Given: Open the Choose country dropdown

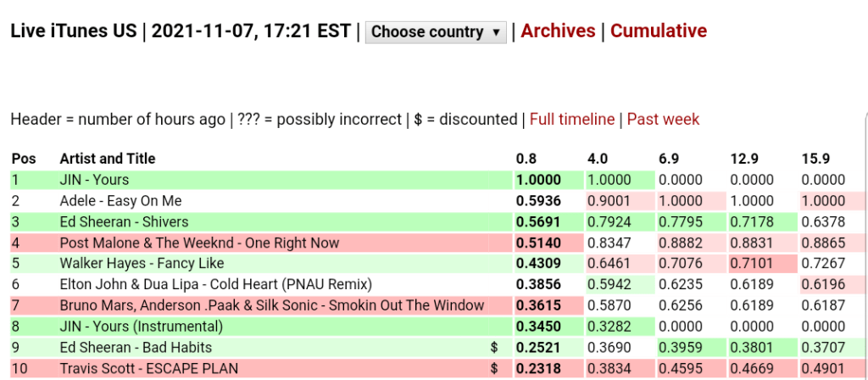Looking at the screenshot, I should [x=436, y=32].
